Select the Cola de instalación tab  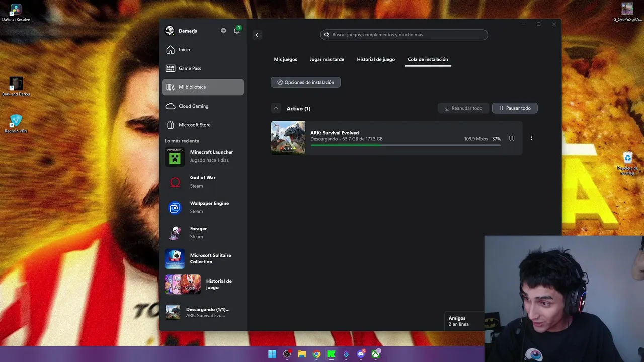(x=428, y=59)
